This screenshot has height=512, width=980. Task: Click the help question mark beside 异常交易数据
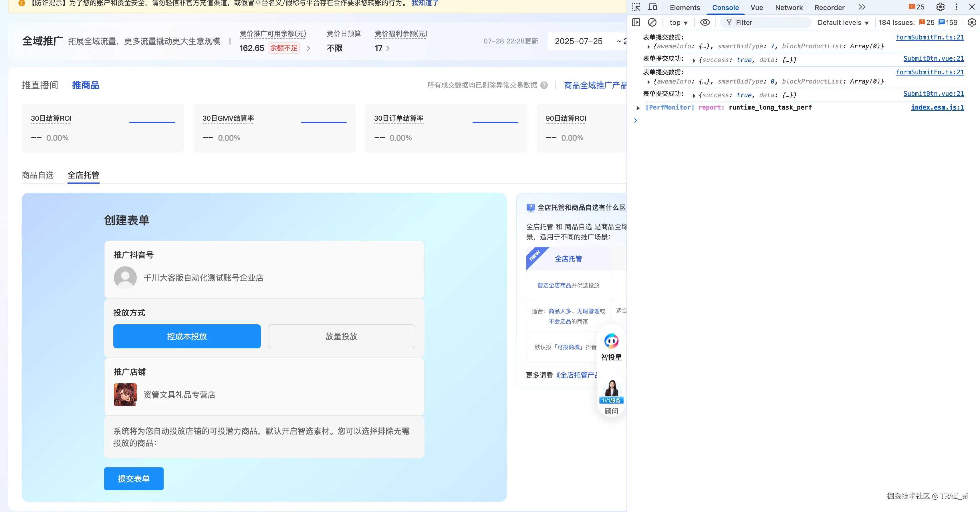pos(544,85)
